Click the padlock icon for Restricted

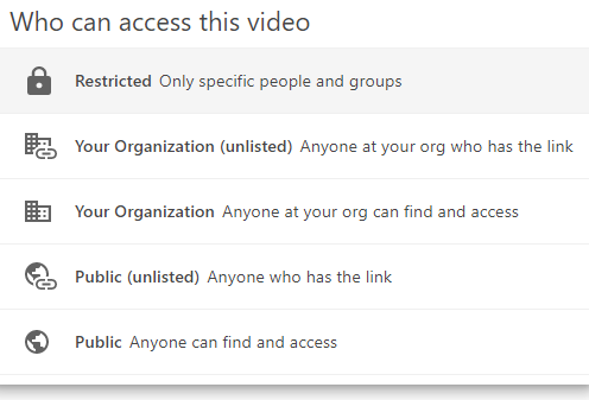pos(39,81)
